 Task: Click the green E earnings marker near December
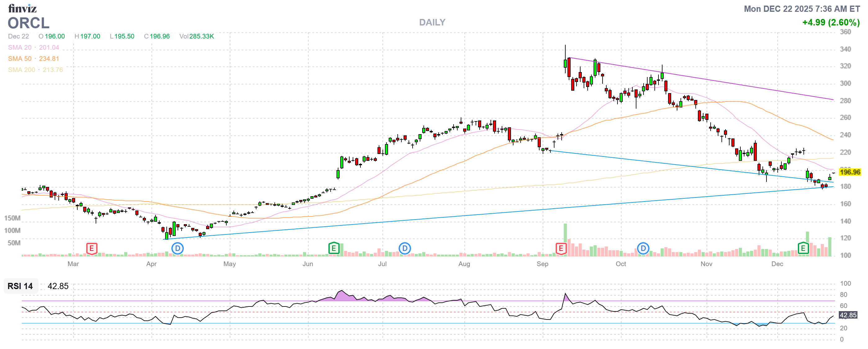803,248
